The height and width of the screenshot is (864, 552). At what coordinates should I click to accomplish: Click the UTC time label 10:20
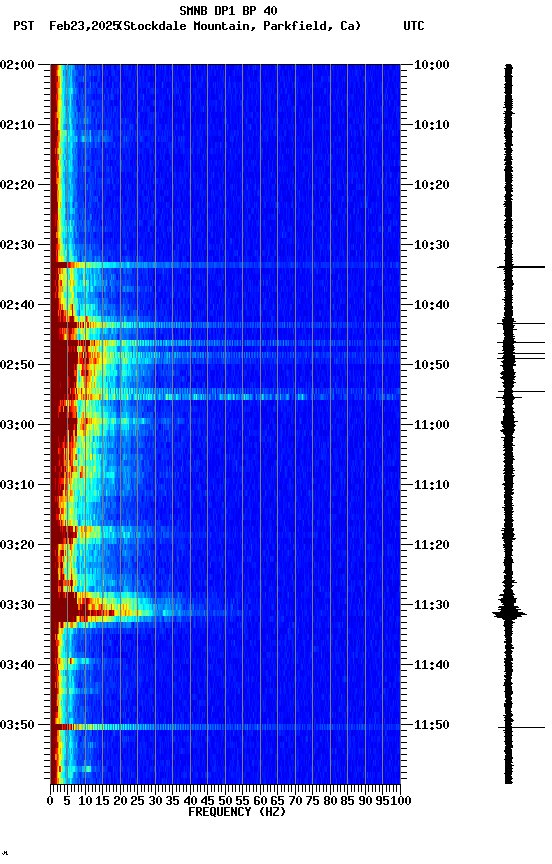(x=431, y=185)
